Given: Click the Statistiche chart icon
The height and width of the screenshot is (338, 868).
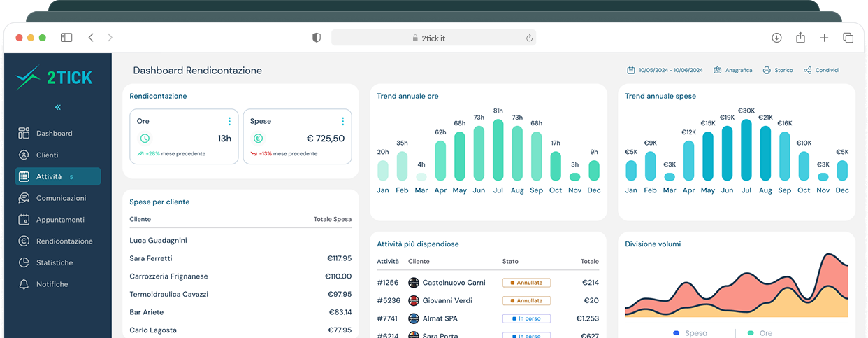Looking at the screenshot, I should (24, 263).
